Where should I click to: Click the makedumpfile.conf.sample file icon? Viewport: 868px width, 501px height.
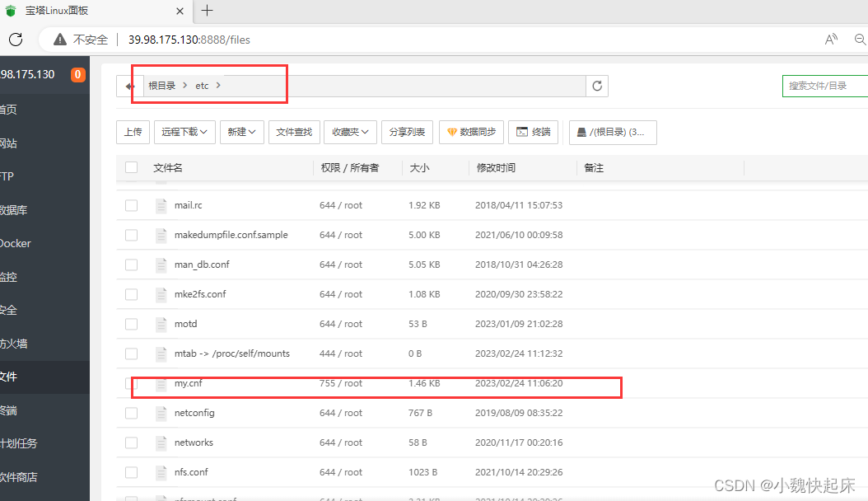(x=161, y=236)
